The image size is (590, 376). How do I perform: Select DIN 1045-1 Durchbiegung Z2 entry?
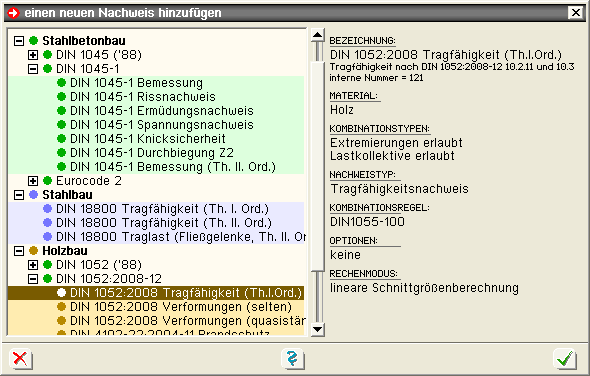point(156,153)
